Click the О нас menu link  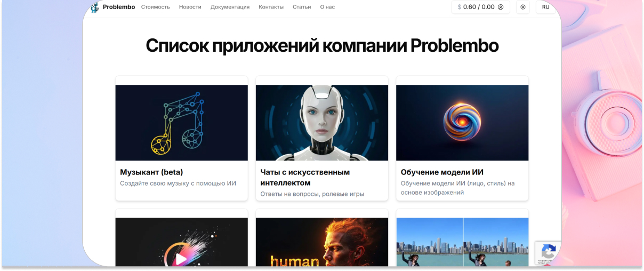point(327,7)
